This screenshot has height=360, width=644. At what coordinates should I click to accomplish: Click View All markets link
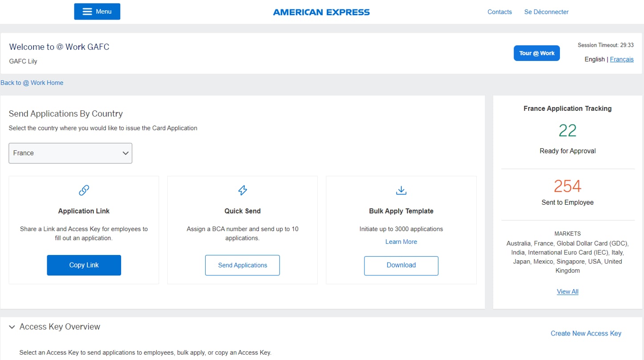pos(567,291)
